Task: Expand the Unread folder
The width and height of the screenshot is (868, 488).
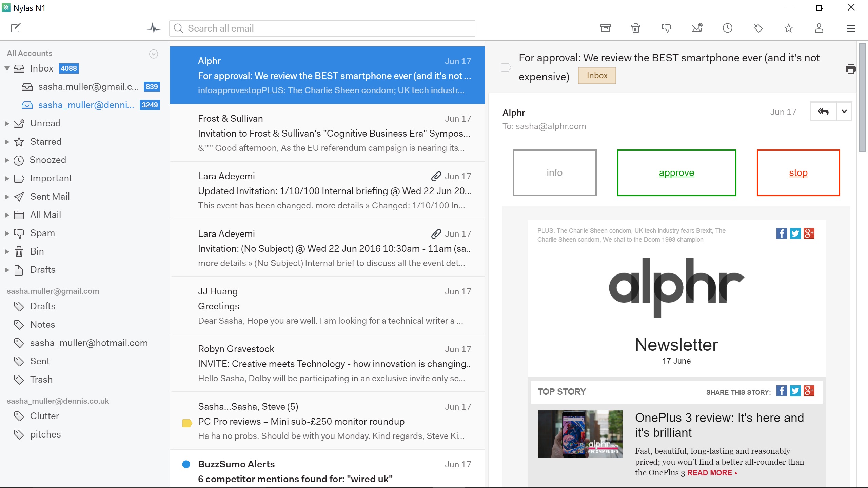Action: click(7, 123)
